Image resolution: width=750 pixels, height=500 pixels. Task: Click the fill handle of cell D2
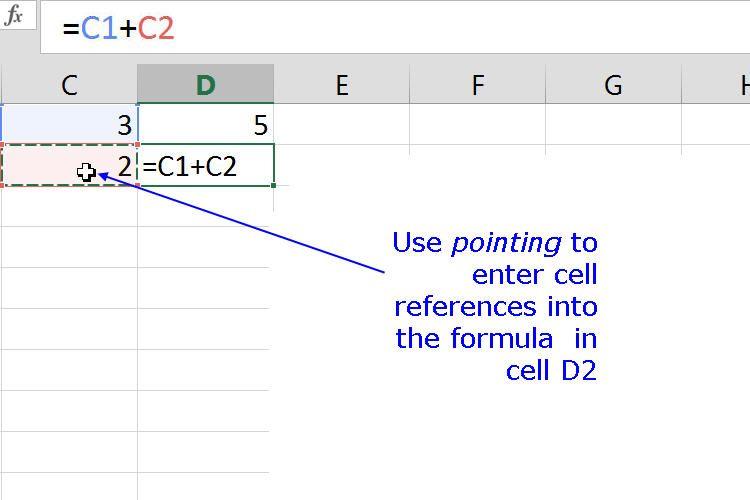click(274, 185)
